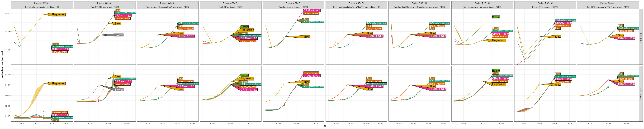Click 'base=master' label in transform seconds panel
This screenshot has height=129, width=644.
[311, 73]
